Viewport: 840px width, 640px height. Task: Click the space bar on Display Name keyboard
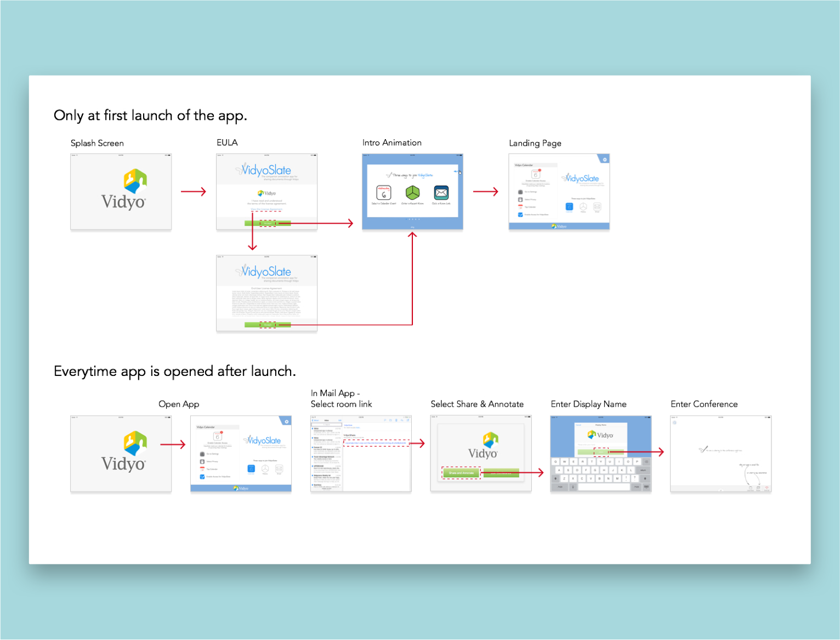click(x=604, y=487)
